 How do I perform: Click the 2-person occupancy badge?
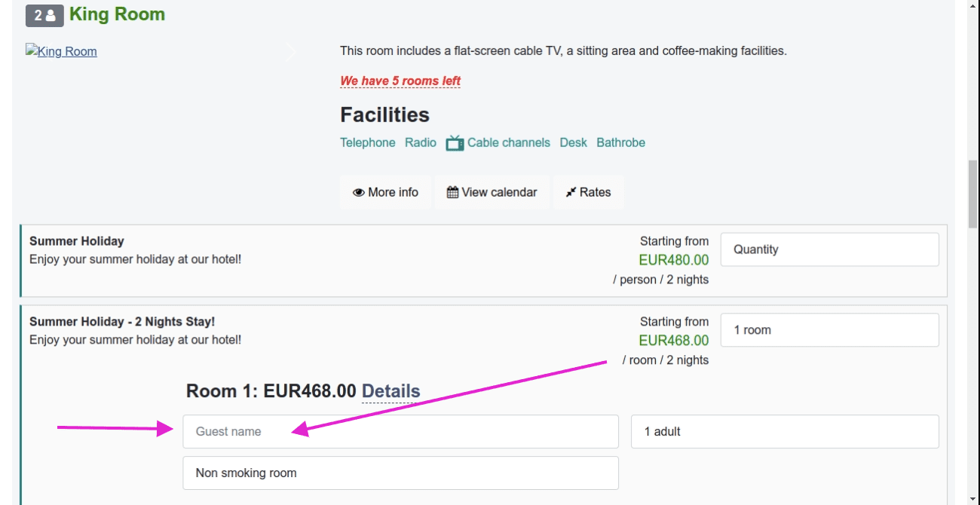pyautogui.click(x=44, y=15)
